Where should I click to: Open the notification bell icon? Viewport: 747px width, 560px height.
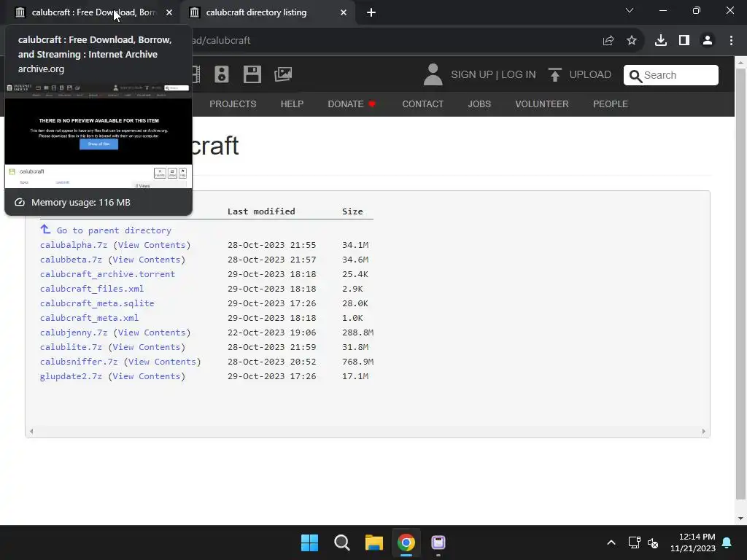(x=727, y=542)
